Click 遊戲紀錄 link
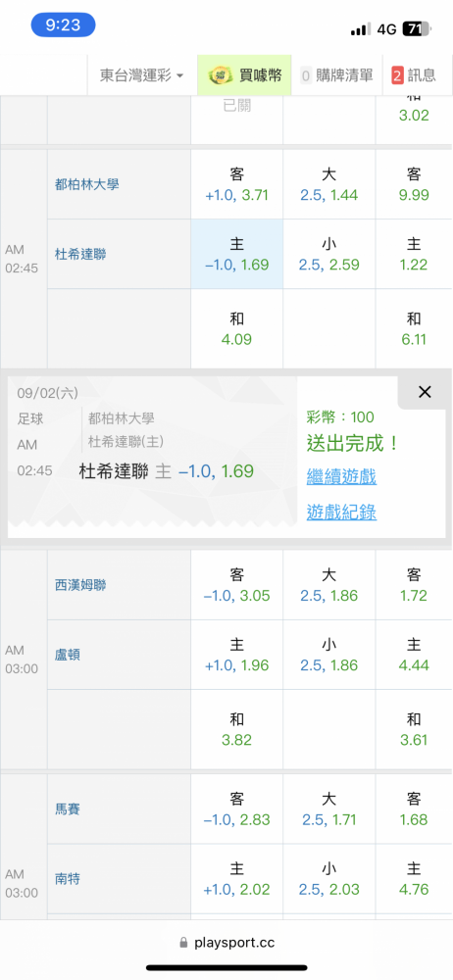The image size is (453, 980). tap(341, 513)
